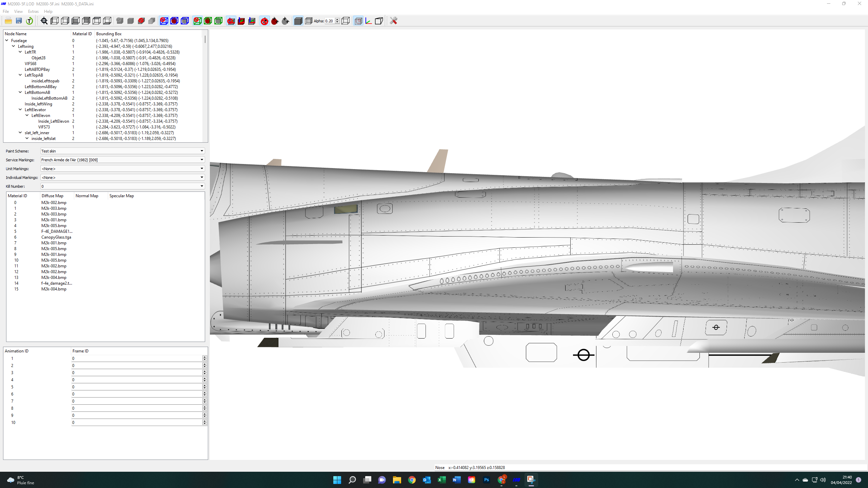Open the Paint Scheme dropdown
The height and width of the screenshot is (488, 868).
tap(122, 151)
